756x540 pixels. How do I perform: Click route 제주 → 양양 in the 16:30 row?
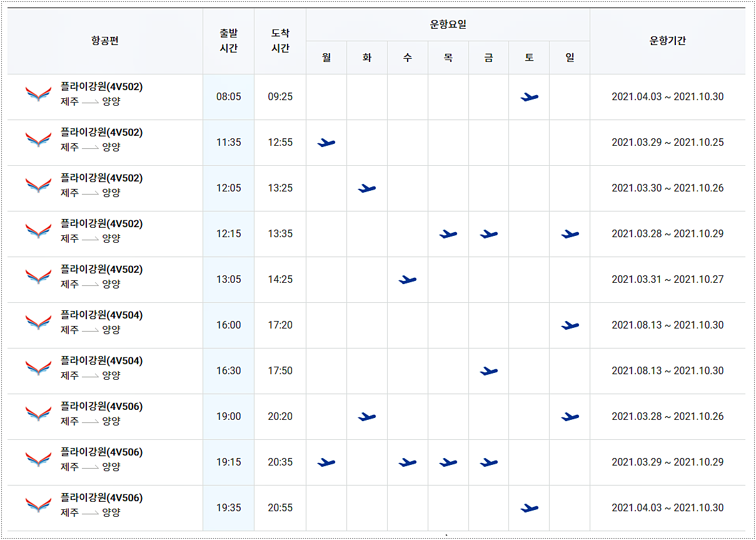[91, 376]
